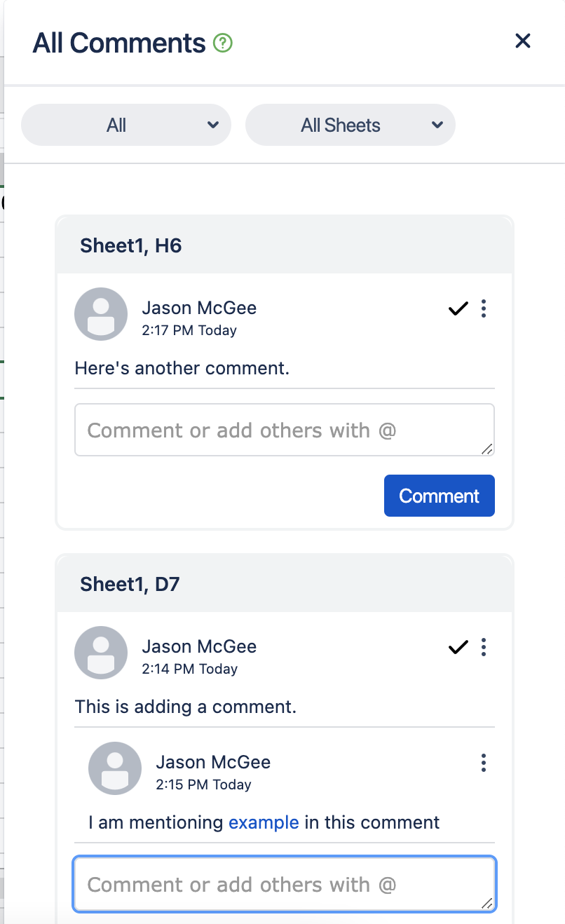
Task: Open more options for the H6 comment
Action: click(484, 308)
